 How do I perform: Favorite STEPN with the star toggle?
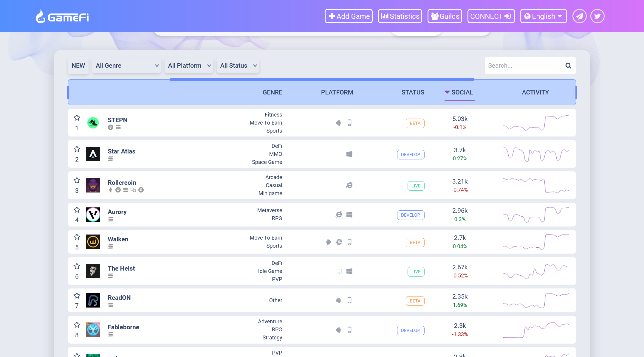coord(77,118)
